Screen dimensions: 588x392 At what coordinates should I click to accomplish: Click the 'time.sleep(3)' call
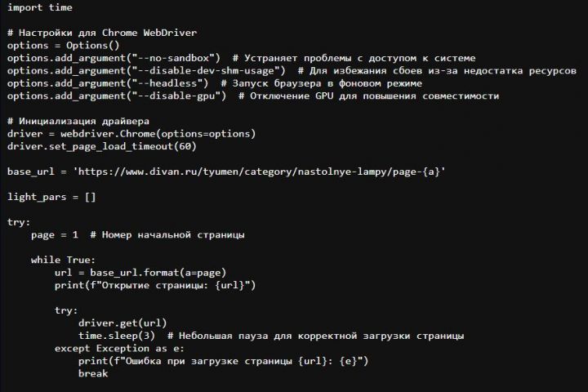coord(116,336)
